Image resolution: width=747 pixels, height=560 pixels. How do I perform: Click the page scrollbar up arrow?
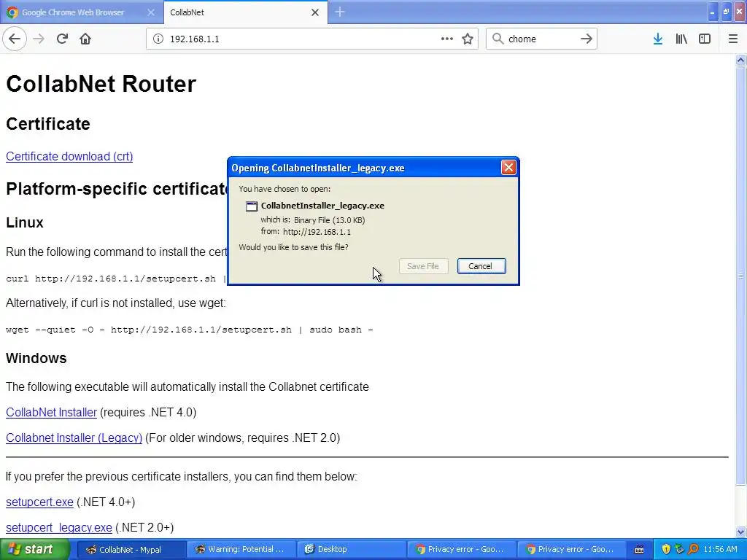coord(740,60)
